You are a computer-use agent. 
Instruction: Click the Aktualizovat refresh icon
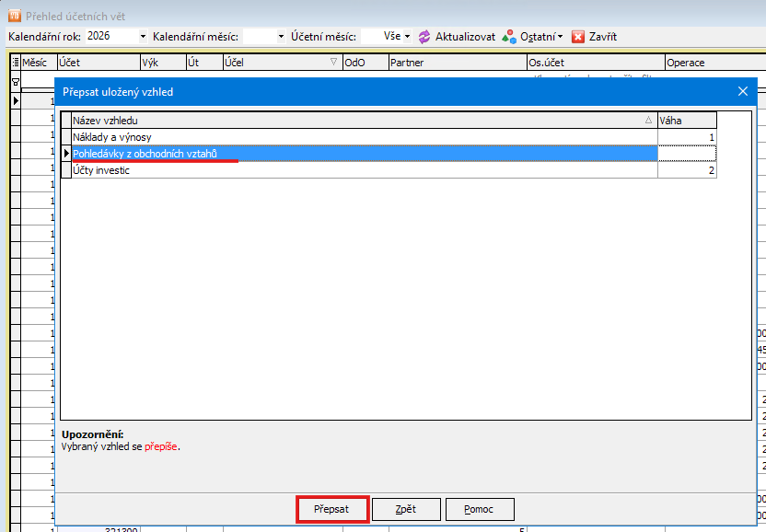(x=424, y=37)
